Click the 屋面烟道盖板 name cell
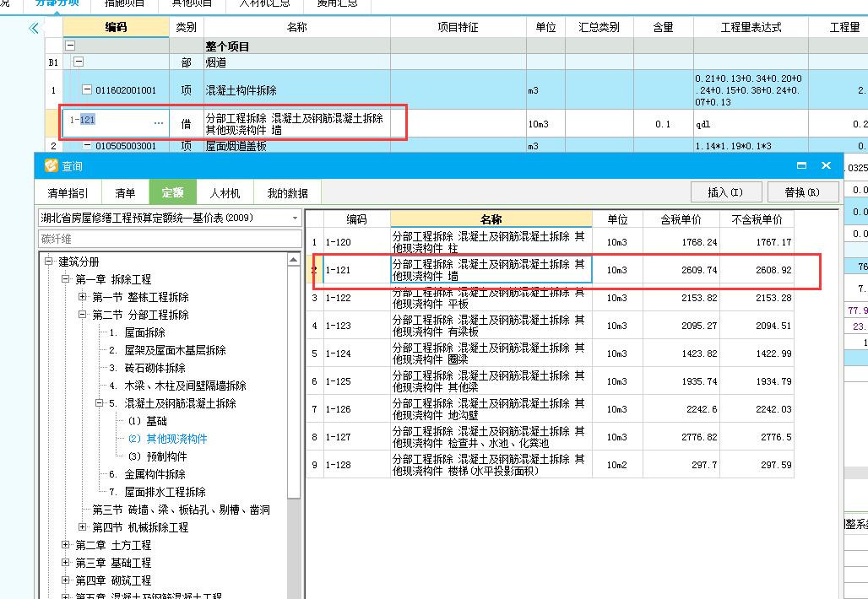The height and width of the screenshot is (599, 868). (296, 146)
